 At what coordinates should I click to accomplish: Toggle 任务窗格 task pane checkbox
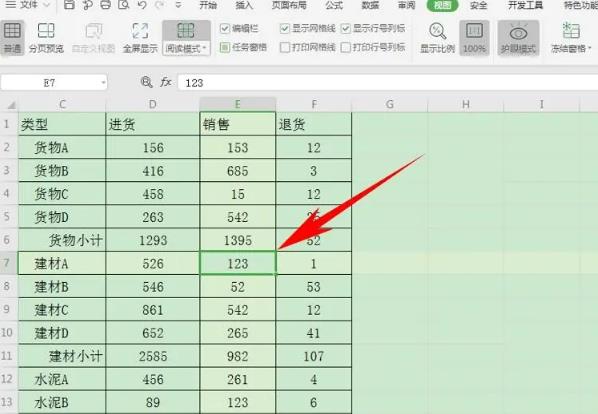[x=225, y=48]
